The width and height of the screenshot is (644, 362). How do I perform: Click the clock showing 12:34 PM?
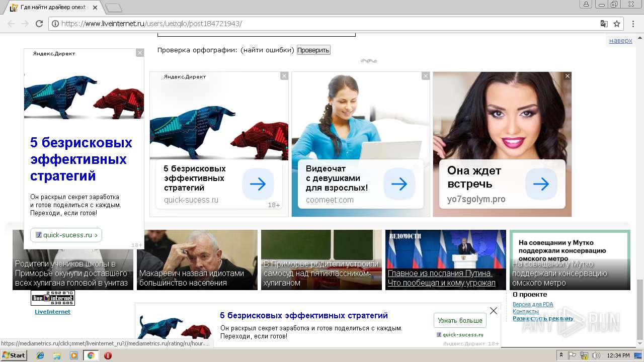tap(618, 355)
